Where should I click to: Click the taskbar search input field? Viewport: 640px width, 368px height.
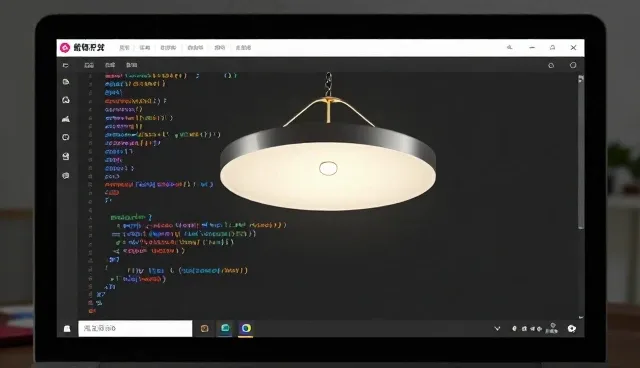(135, 328)
